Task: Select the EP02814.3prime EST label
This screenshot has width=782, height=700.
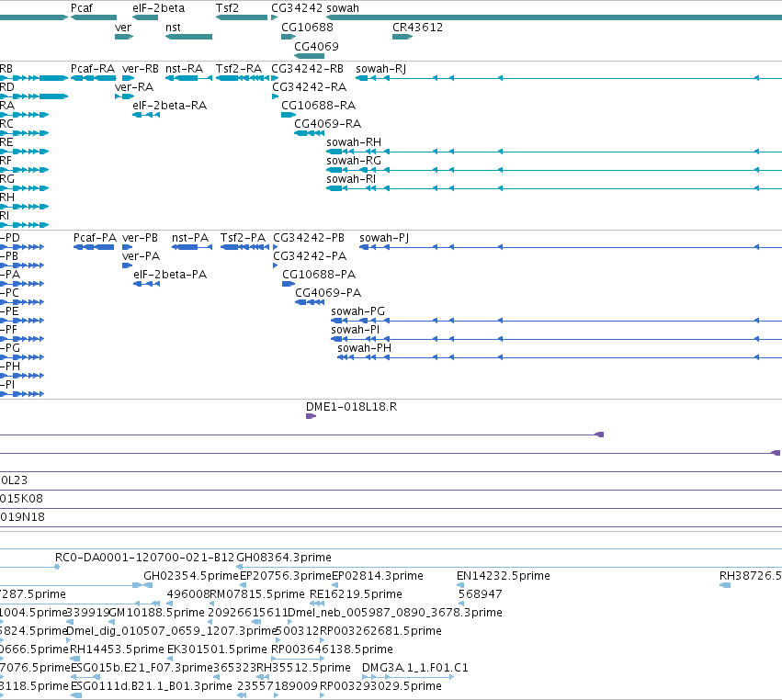Action: click(x=378, y=575)
